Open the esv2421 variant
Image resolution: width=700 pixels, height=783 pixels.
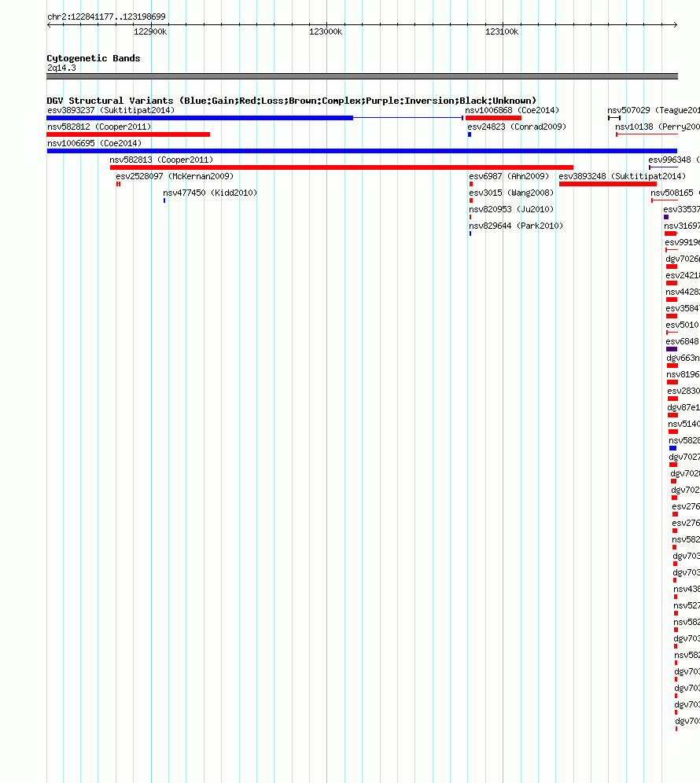pyautogui.click(x=672, y=283)
